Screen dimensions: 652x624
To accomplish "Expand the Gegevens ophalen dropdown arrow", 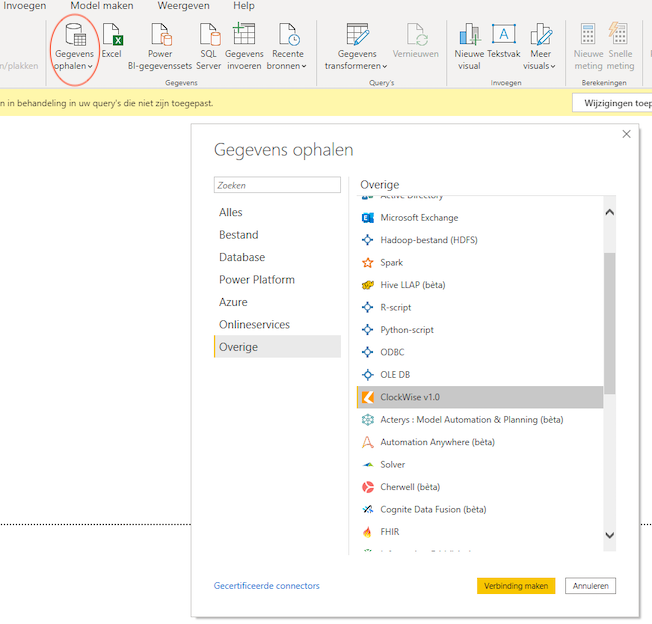I will 90,67.
